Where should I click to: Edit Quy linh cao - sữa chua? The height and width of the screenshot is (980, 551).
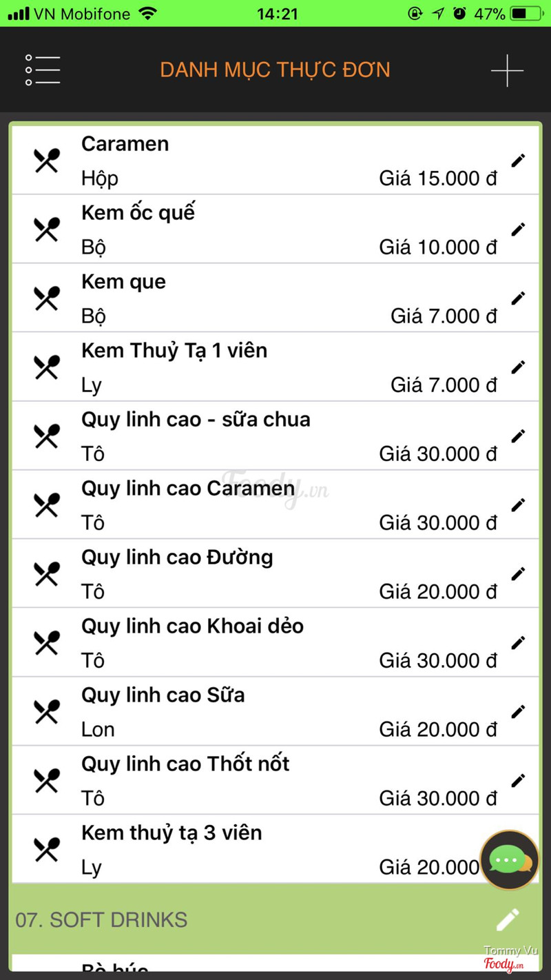click(x=518, y=436)
